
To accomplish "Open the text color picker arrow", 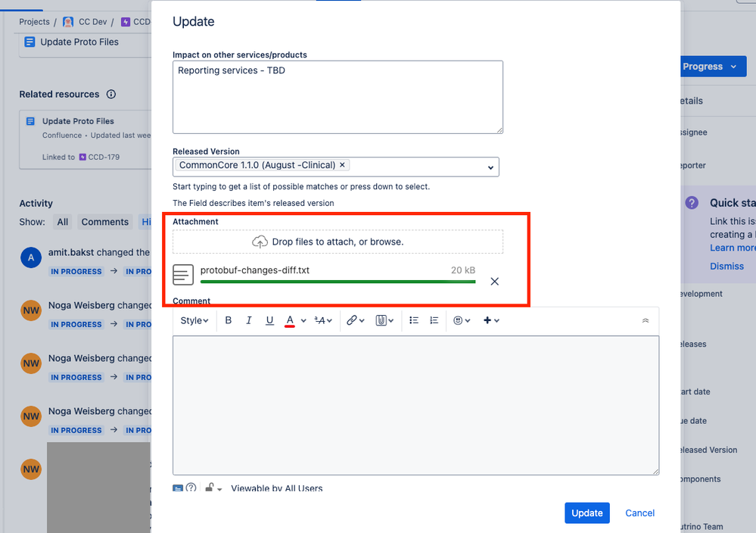I will pos(303,321).
